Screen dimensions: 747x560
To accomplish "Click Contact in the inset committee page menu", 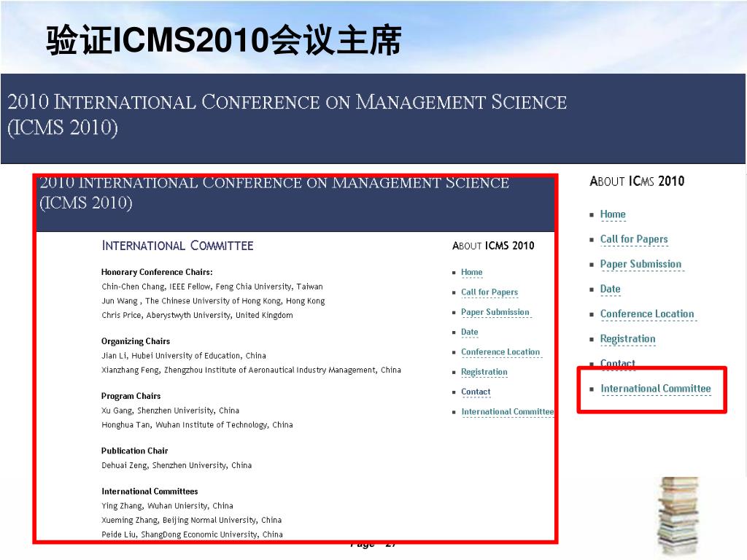I will [x=476, y=392].
